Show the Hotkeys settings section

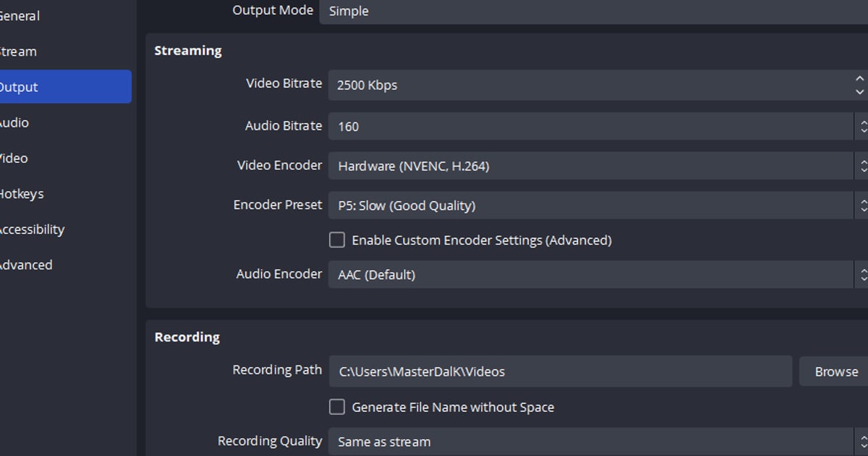pyautogui.click(x=22, y=193)
